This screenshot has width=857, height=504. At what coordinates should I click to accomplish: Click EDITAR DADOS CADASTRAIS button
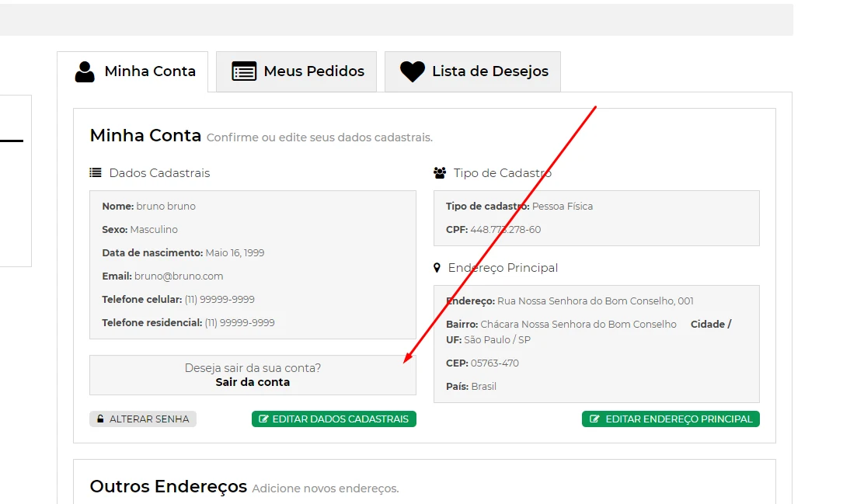point(334,419)
